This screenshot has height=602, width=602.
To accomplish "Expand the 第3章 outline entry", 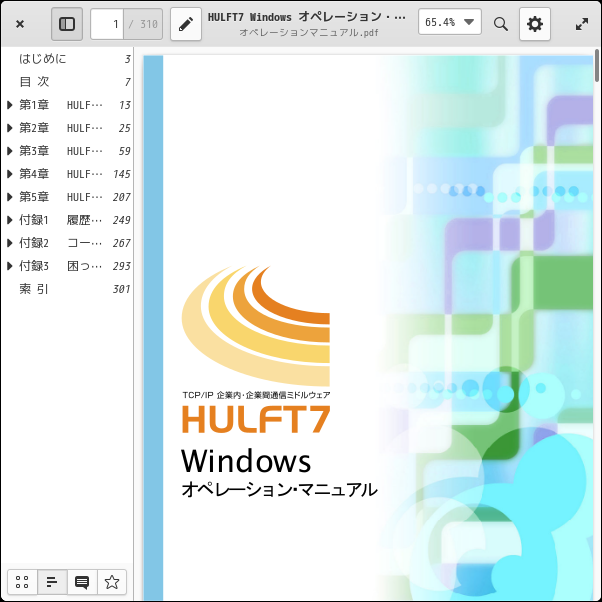I will click(10, 151).
